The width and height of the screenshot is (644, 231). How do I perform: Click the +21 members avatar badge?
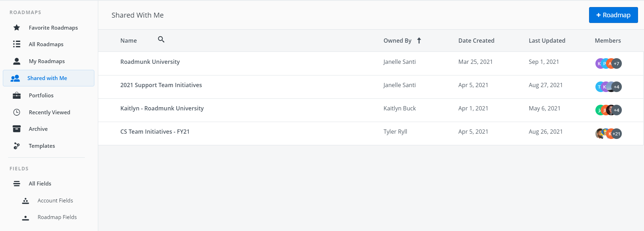616,134
